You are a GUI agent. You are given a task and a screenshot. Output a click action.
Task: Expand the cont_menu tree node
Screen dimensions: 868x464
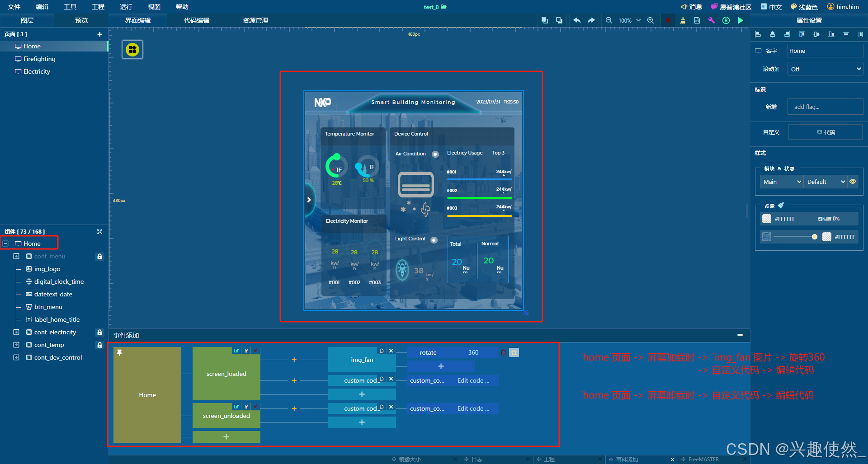pyautogui.click(x=16, y=256)
